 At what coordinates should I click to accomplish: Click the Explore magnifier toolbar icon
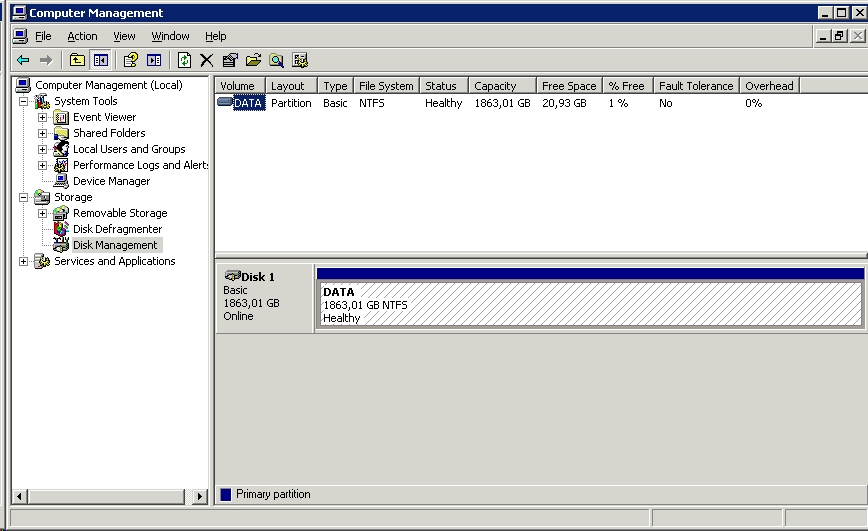pyautogui.click(x=276, y=60)
